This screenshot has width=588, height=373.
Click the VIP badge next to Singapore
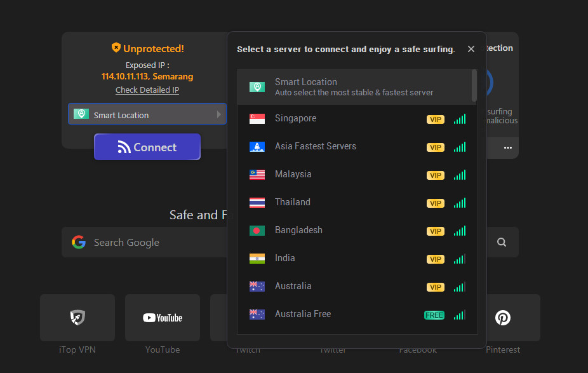coord(436,119)
